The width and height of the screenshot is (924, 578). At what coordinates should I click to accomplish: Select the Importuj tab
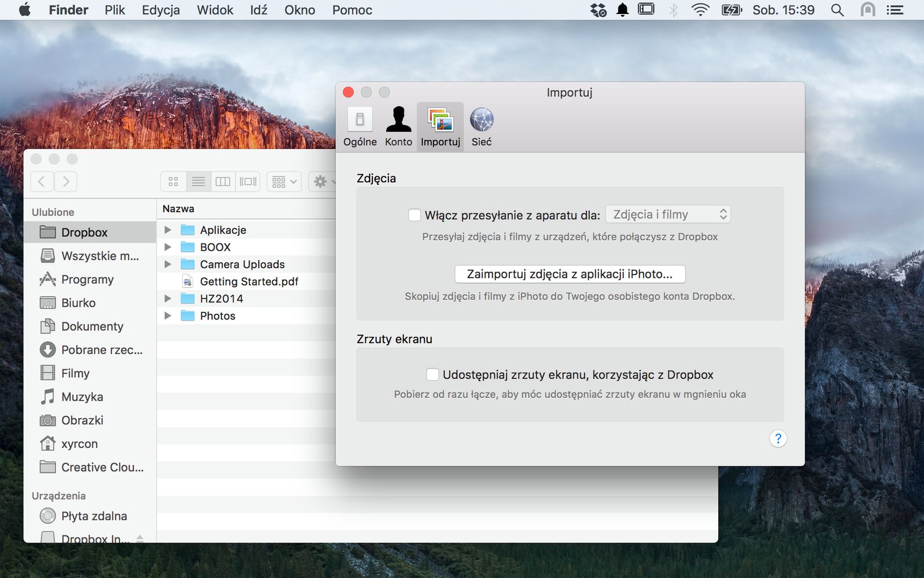click(441, 127)
